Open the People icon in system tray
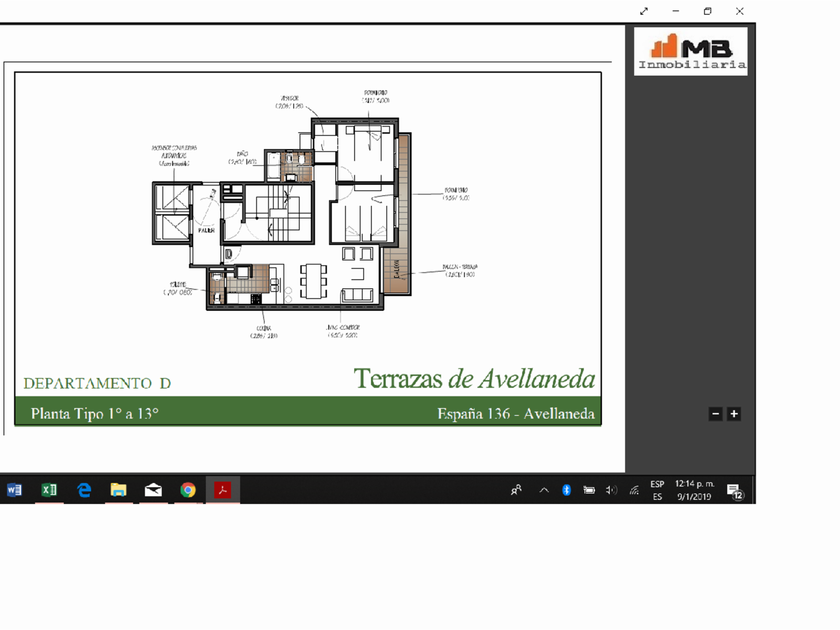Image resolution: width=840 pixels, height=630 pixels. tap(516, 490)
